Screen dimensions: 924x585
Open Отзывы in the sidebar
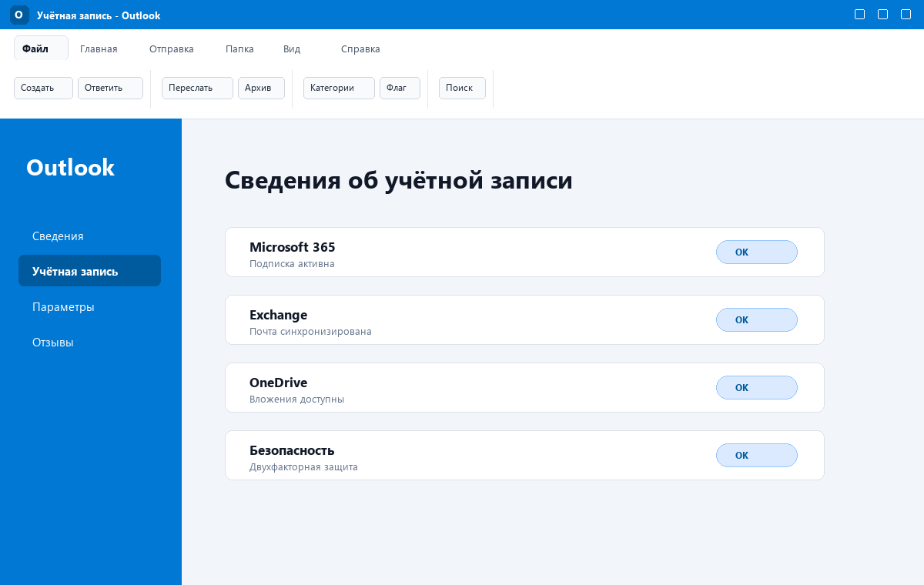pos(89,342)
